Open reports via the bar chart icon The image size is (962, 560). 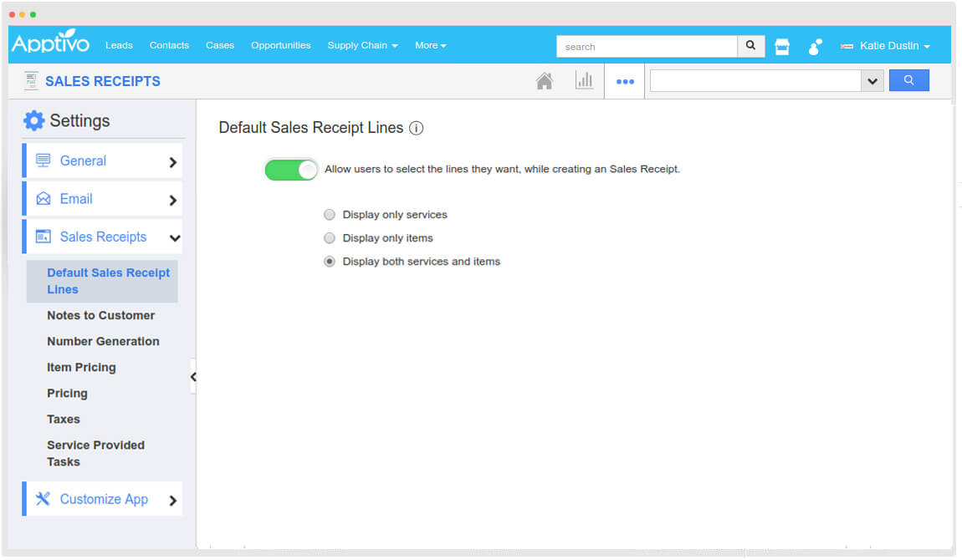(x=585, y=80)
